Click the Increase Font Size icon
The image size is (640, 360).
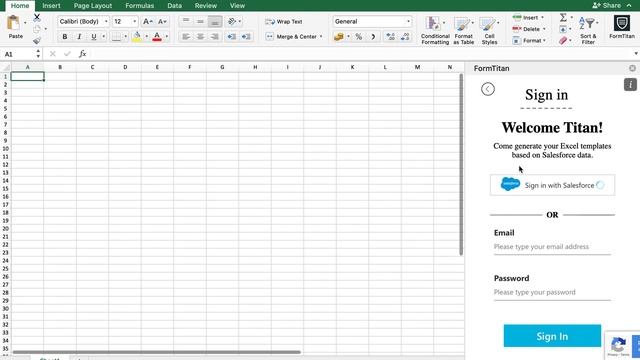point(147,21)
